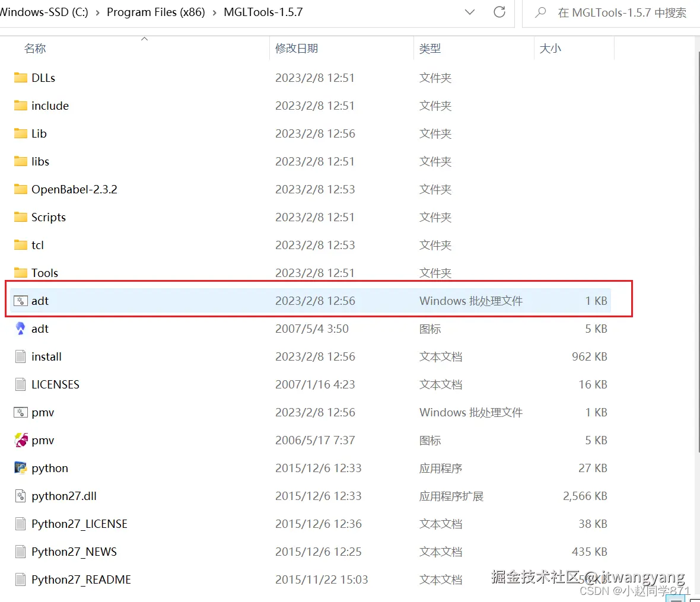Click the Python27_README file name
Viewport: 700px width, 602px height.
coord(81,579)
